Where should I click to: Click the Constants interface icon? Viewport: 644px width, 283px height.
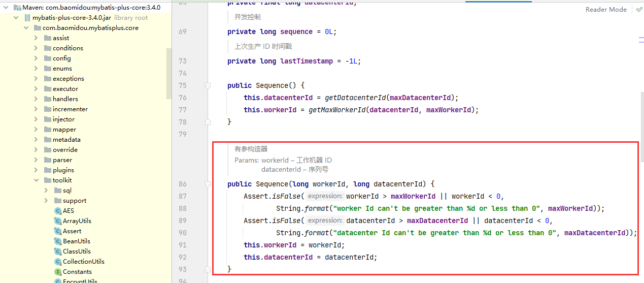pyautogui.click(x=58, y=272)
